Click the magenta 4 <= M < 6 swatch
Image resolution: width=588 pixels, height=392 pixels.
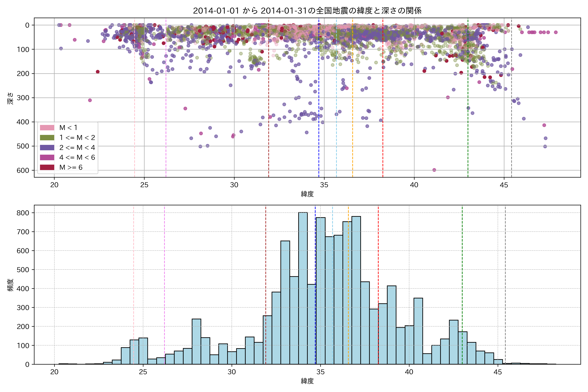tap(47, 157)
